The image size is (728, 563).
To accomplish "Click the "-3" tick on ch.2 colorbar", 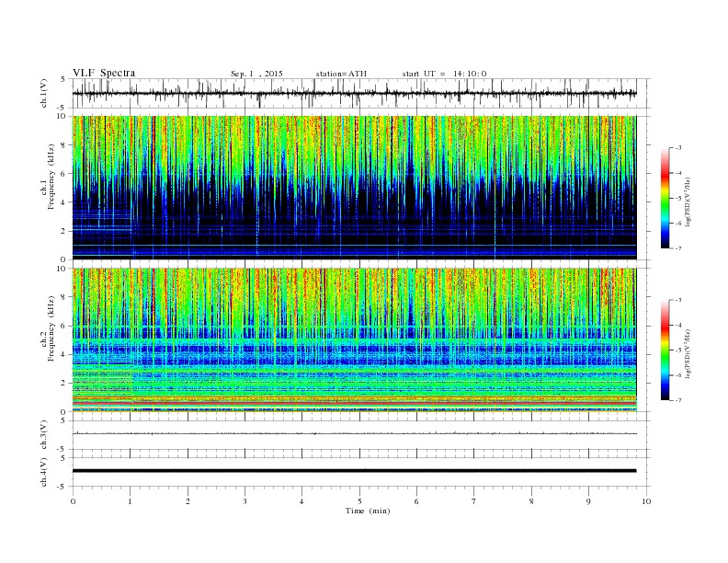I will (677, 300).
